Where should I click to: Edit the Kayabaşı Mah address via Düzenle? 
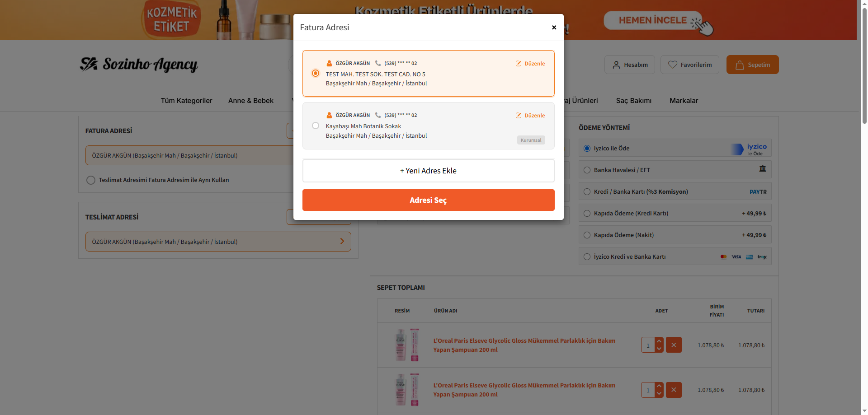(x=530, y=116)
